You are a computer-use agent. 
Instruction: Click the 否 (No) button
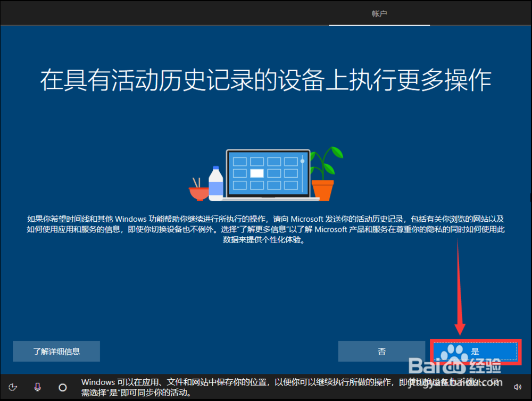pos(381,351)
